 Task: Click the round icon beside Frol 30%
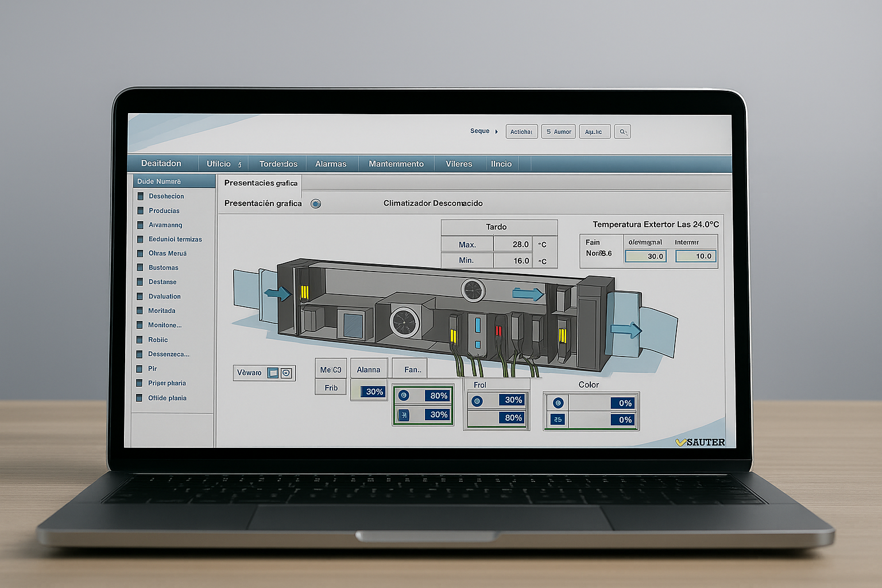[x=477, y=401]
